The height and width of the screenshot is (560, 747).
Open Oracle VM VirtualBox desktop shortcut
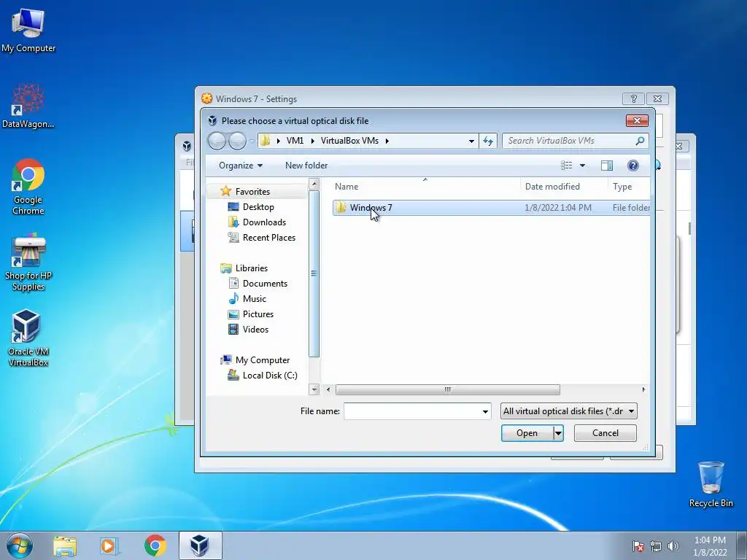coord(28,338)
